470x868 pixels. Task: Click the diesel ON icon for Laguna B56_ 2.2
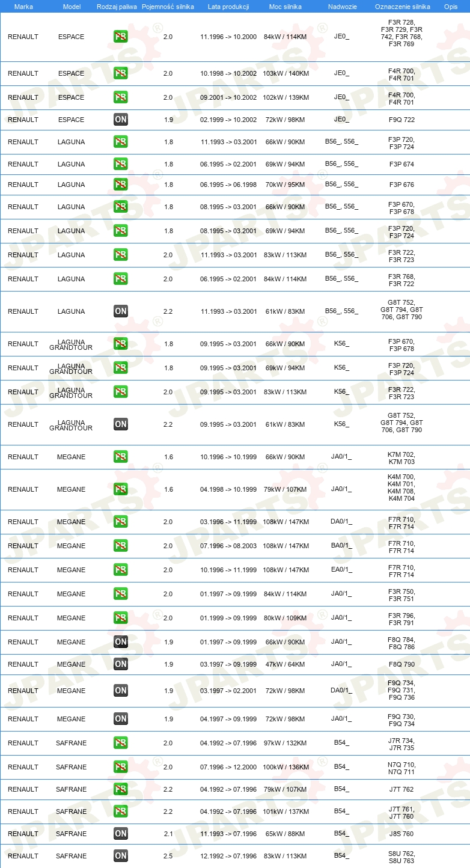[x=120, y=311]
